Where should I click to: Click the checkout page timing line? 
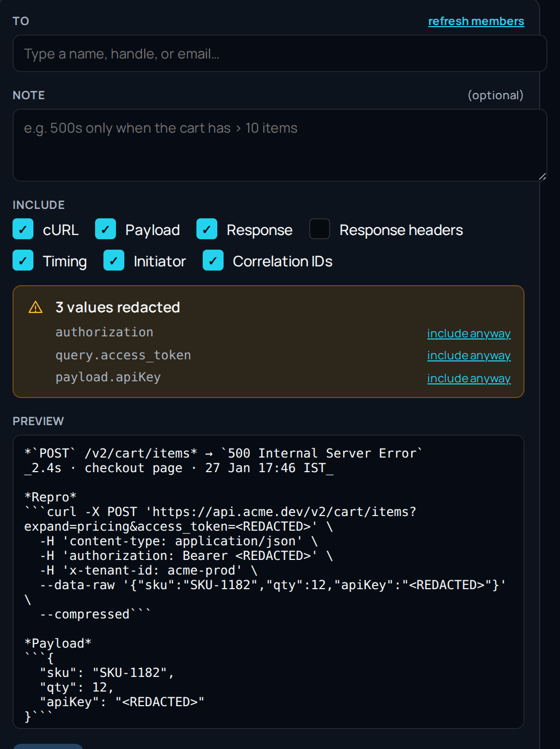click(x=179, y=467)
